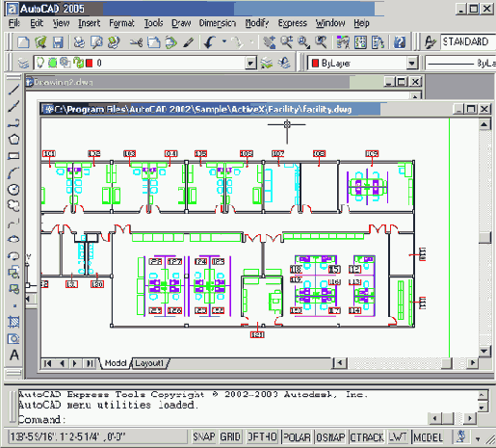Toggle POLAR tracking in status bar
This screenshot has width=496, height=448.
click(x=297, y=437)
